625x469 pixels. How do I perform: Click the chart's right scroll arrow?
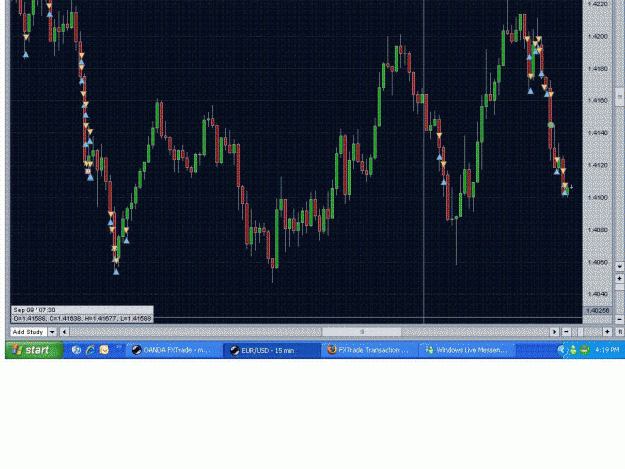pos(554,332)
